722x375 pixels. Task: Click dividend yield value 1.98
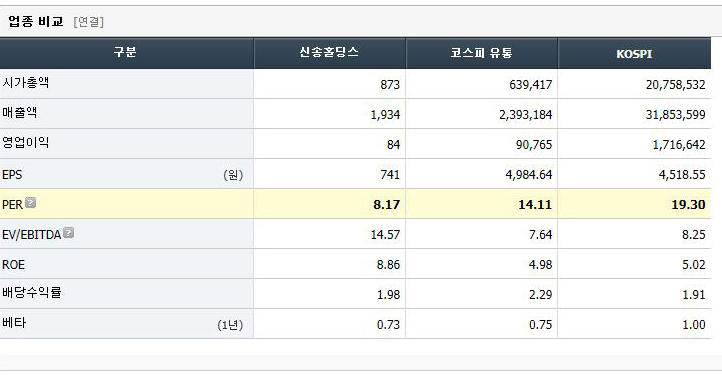(x=389, y=294)
